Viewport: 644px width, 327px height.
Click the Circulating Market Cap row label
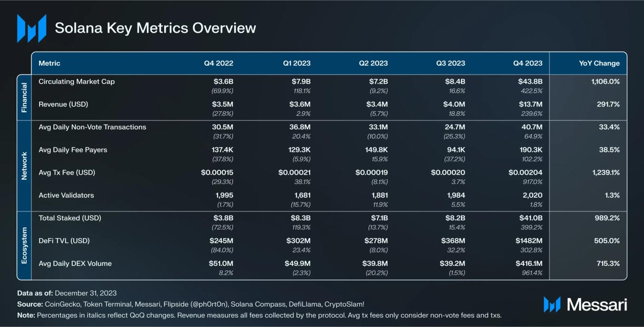(76, 82)
